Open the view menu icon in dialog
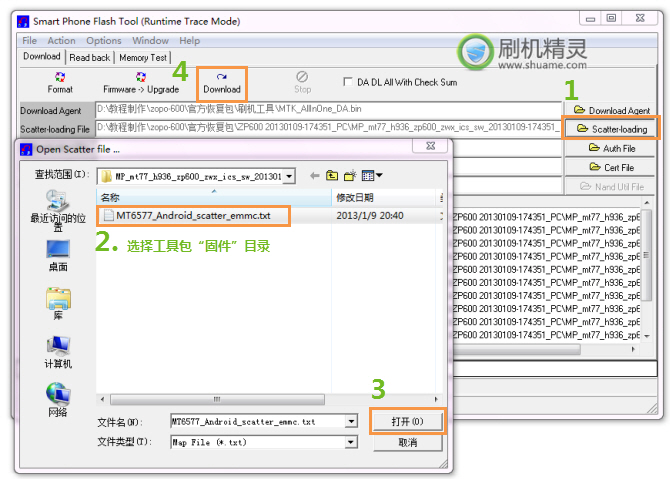 [x=372, y=176]
